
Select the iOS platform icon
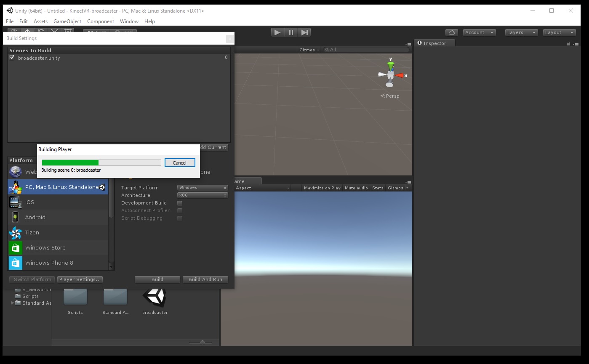tap(16, 202)
